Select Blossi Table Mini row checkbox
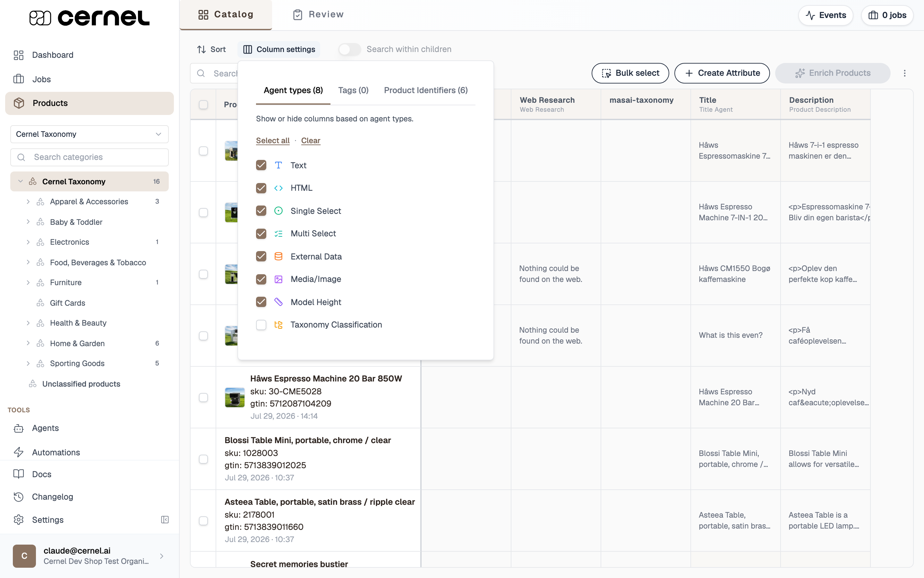The width and height of the screenshot is (924, 578). (203, 459)
